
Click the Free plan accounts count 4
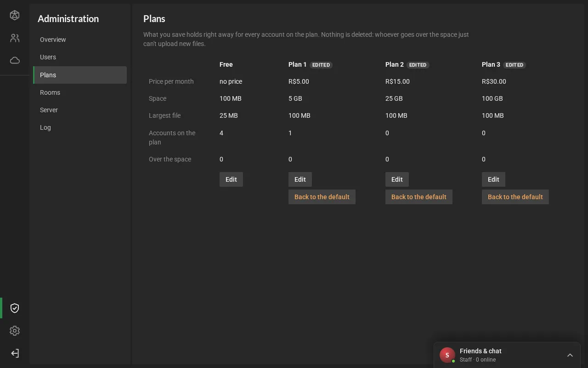click(221, 133)
